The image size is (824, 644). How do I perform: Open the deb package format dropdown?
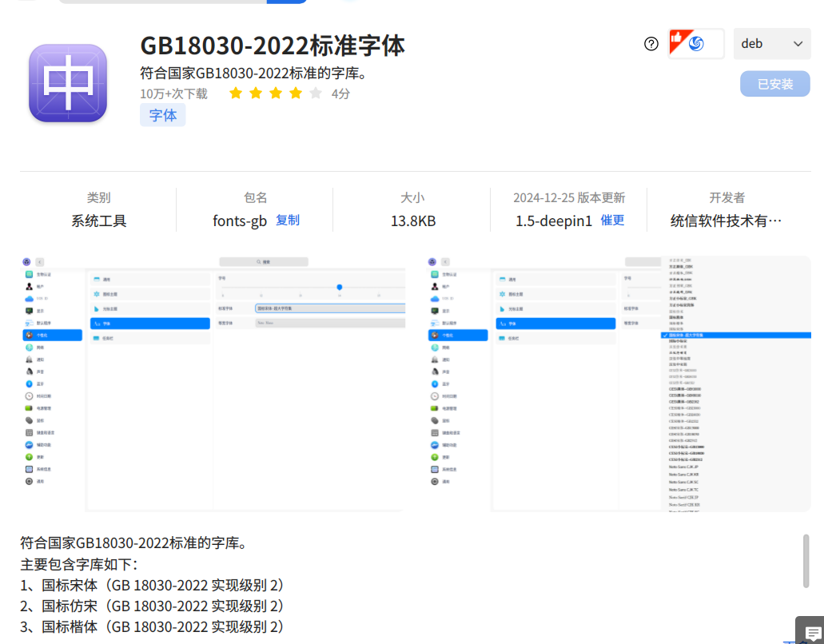(x=772, y=44)
